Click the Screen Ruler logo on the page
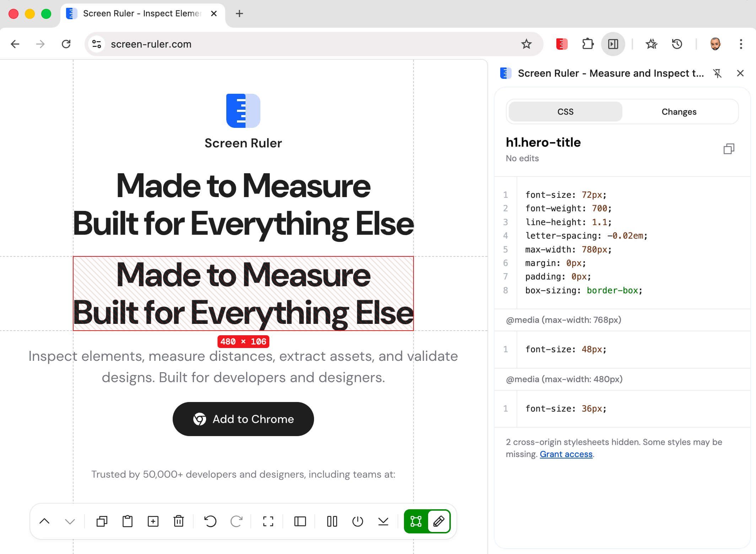 point(243,111)
